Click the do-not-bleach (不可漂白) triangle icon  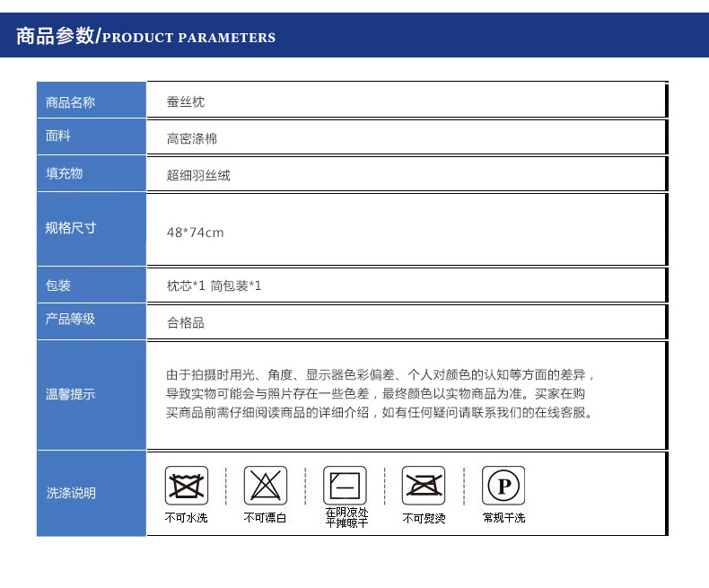click(266, 486)
